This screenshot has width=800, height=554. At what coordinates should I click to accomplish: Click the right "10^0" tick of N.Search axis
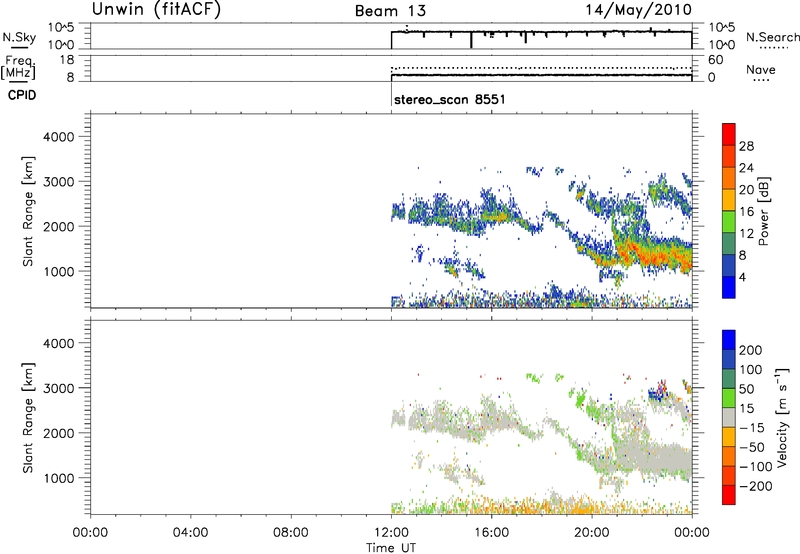point(722,45)
